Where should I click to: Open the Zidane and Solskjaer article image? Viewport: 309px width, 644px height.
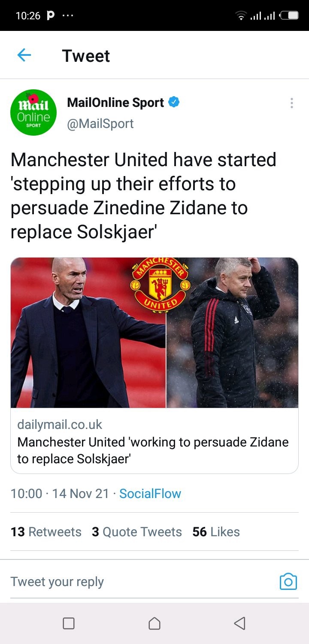(x=154, y=333)
